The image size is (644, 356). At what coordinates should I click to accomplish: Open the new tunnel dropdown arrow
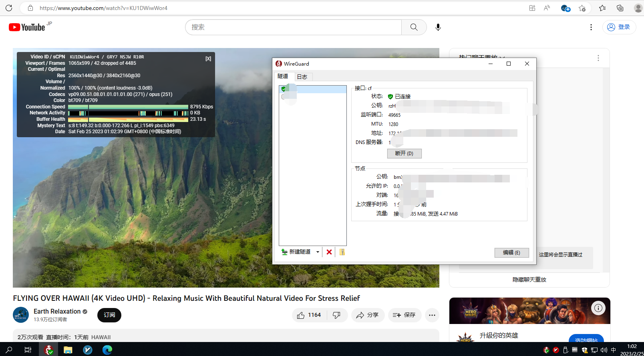click(318, 252)
